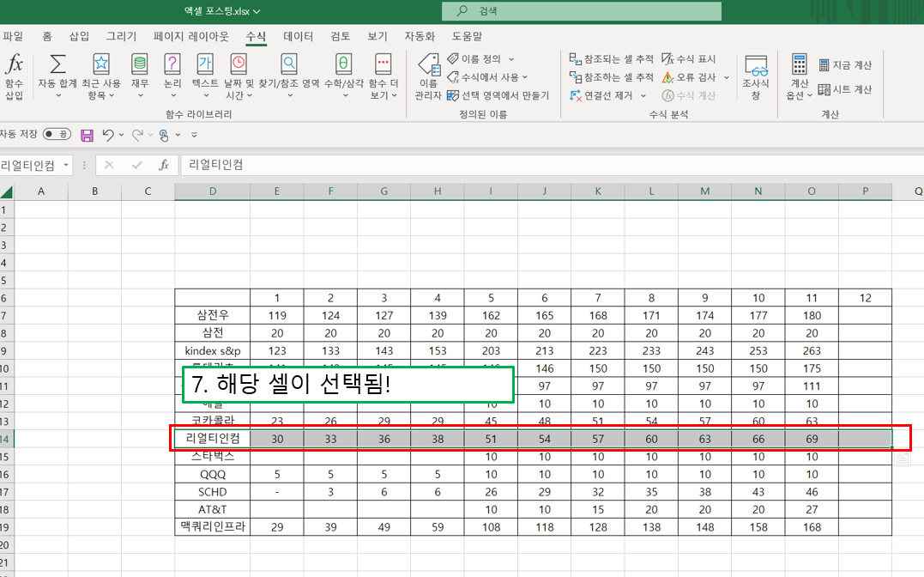This screenshot has width=924, height=577.
Task: Open More Functions icon
Action: point(383,64)
